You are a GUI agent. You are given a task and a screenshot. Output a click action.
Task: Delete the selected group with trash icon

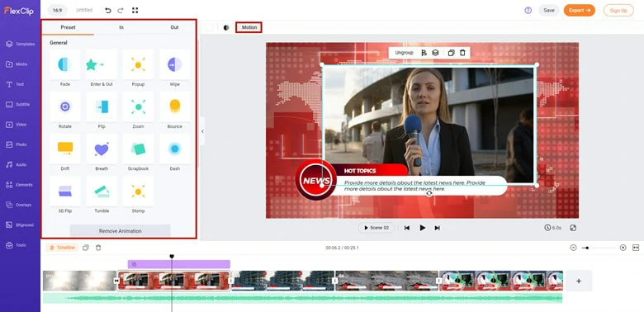point(462,53)
